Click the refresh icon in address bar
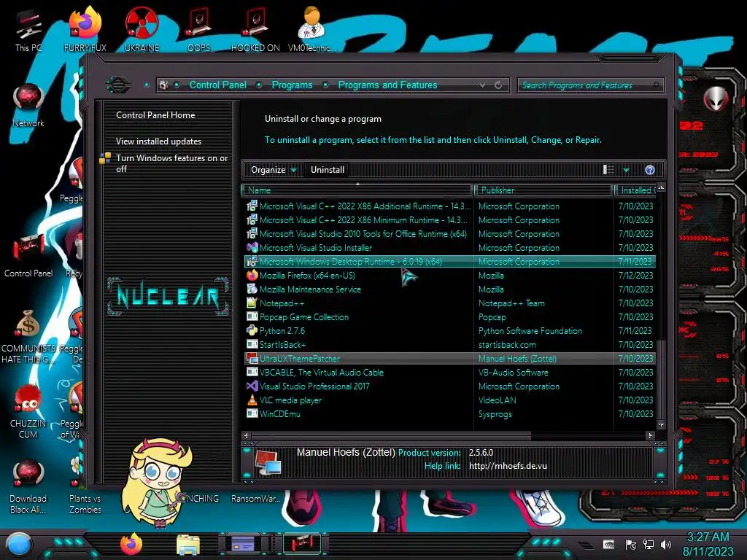 point(498,85)
